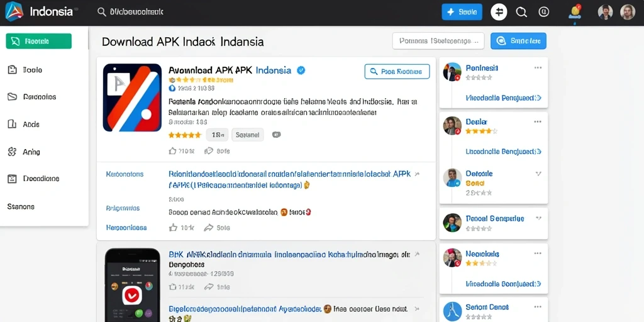Screen dimensions: 644x322
Task: Click the Seriom Canot blue avatar
Action: [452, 311]
